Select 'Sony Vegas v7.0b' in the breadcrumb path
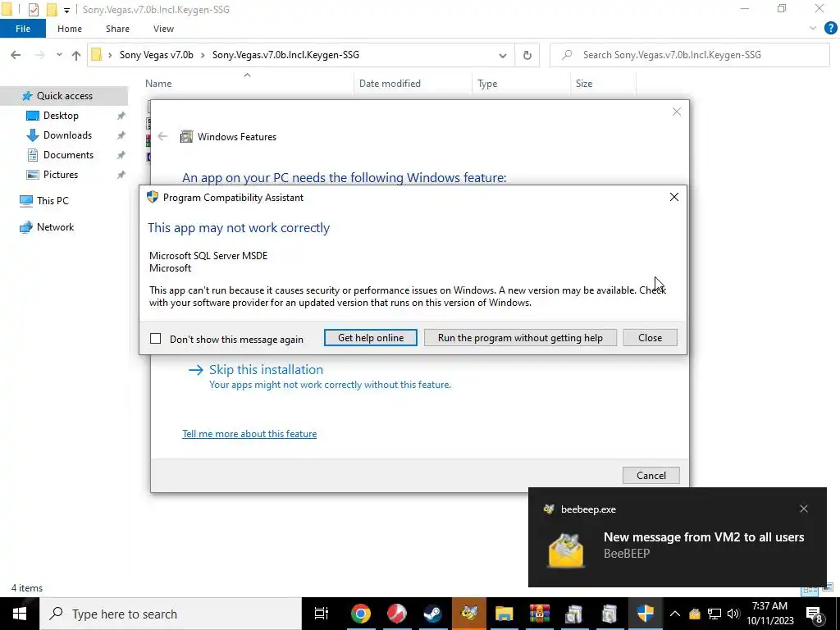Screen dimensions: 840x630 coord(156,55)
